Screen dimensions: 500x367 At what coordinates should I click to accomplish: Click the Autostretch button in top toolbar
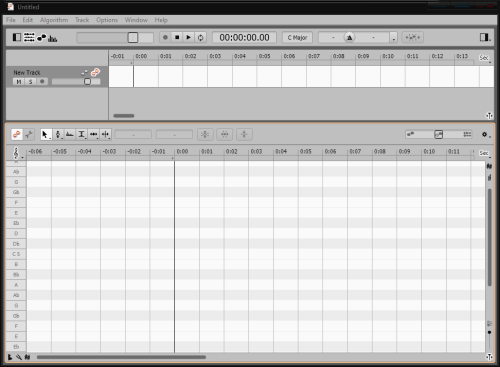(413, 37)
